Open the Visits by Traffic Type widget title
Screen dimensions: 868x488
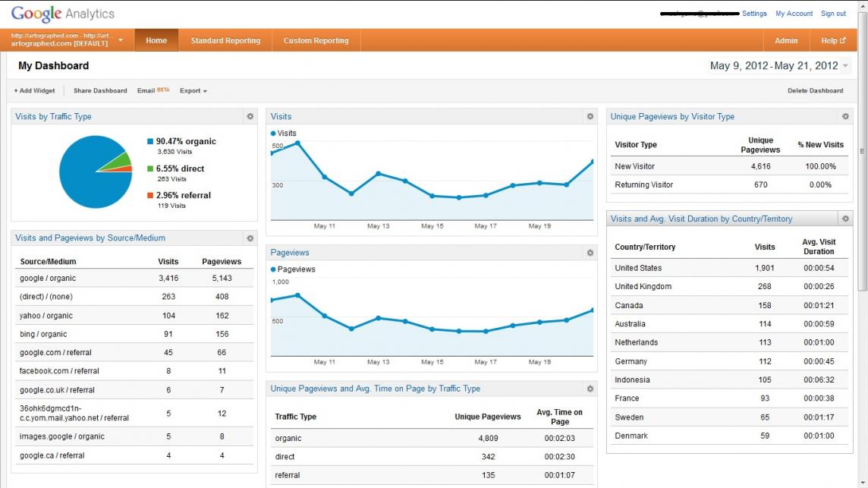tap(53, 116)
